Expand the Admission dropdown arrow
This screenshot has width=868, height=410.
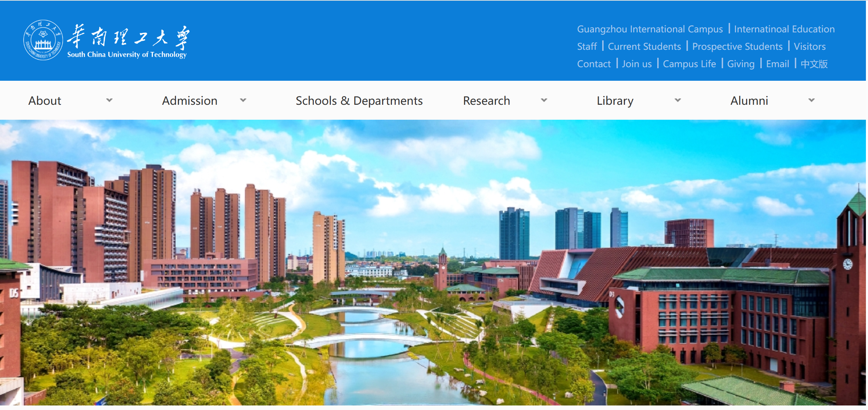[243, 101]
